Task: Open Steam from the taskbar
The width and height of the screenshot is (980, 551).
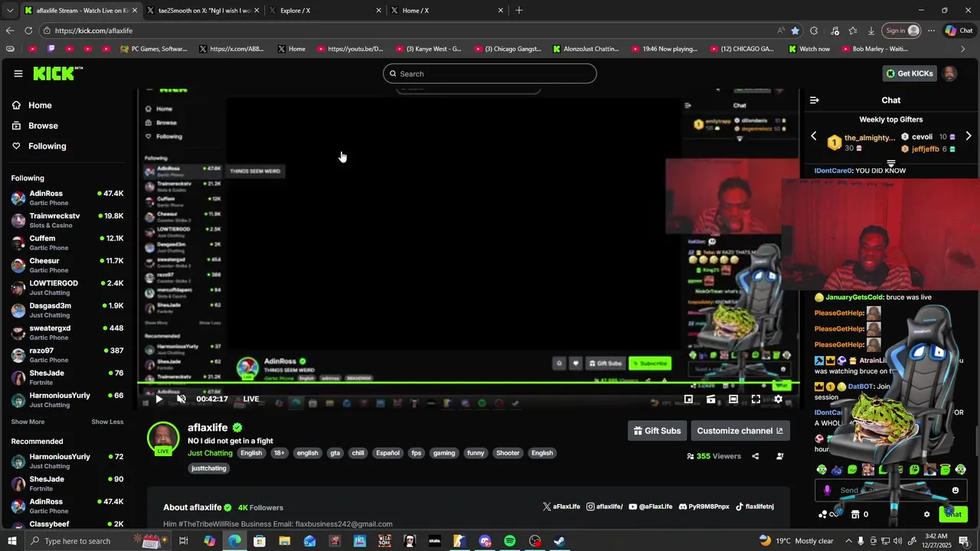Action: [560, 541]
